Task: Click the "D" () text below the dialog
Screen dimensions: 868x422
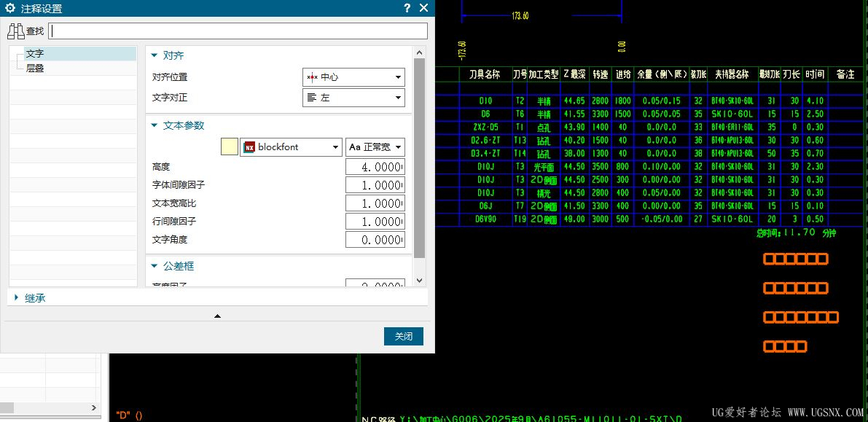Action: click(x=130, y=415)
